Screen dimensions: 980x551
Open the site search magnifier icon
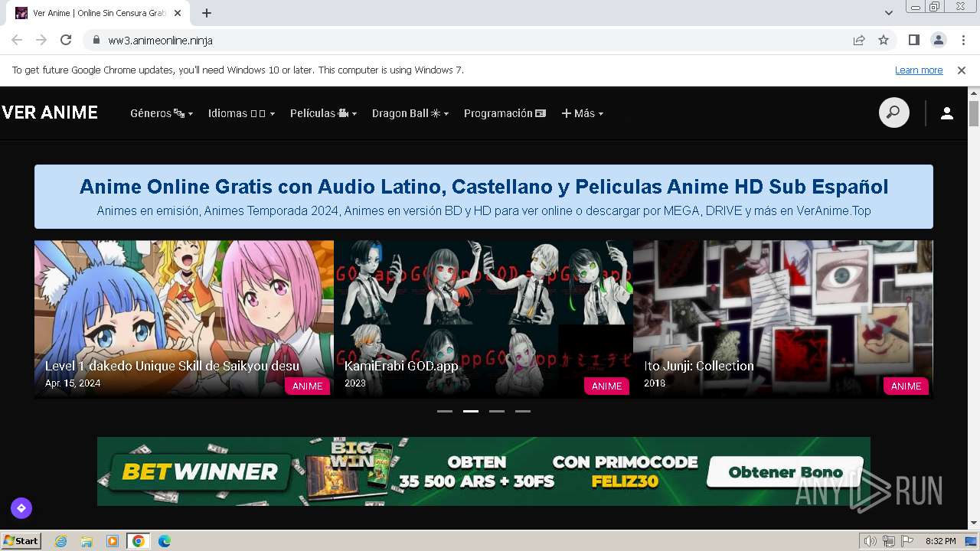pyautogui.click(x=893, y=113)
